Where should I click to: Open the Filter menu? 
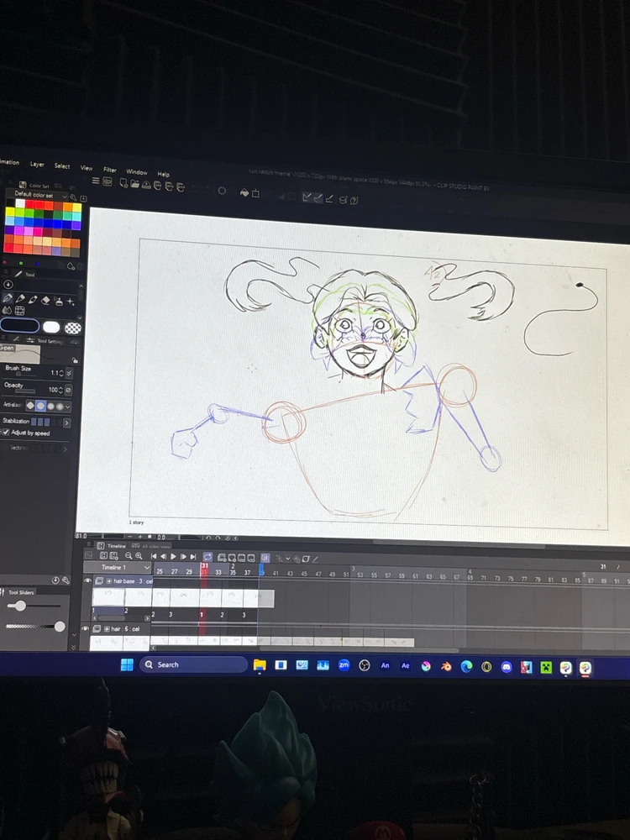[110, 170]
